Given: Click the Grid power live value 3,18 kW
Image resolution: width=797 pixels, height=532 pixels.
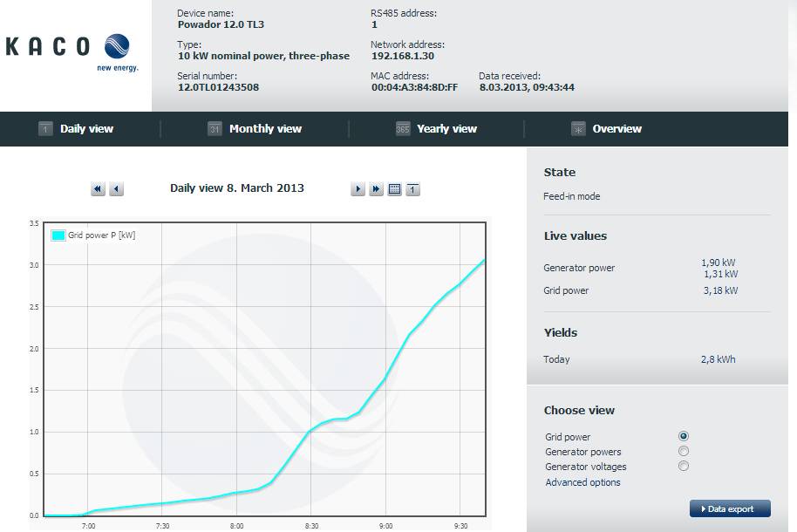Looking at the screenshot, I should pyautogui.click(x=721, y=290).
